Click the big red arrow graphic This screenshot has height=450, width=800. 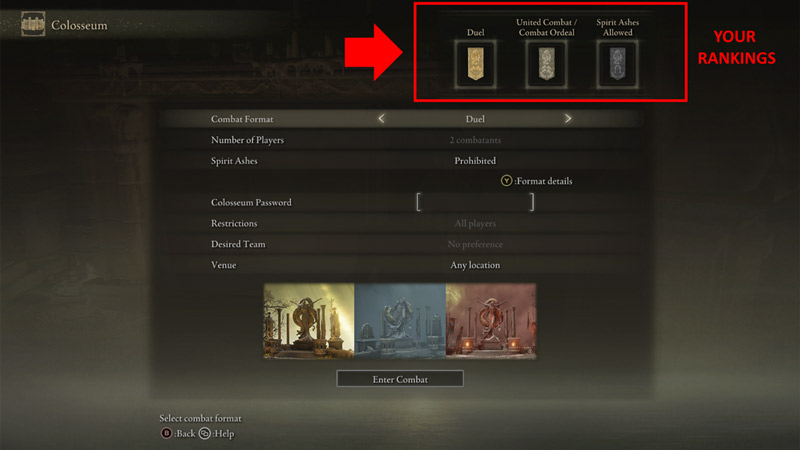point(373,52)
